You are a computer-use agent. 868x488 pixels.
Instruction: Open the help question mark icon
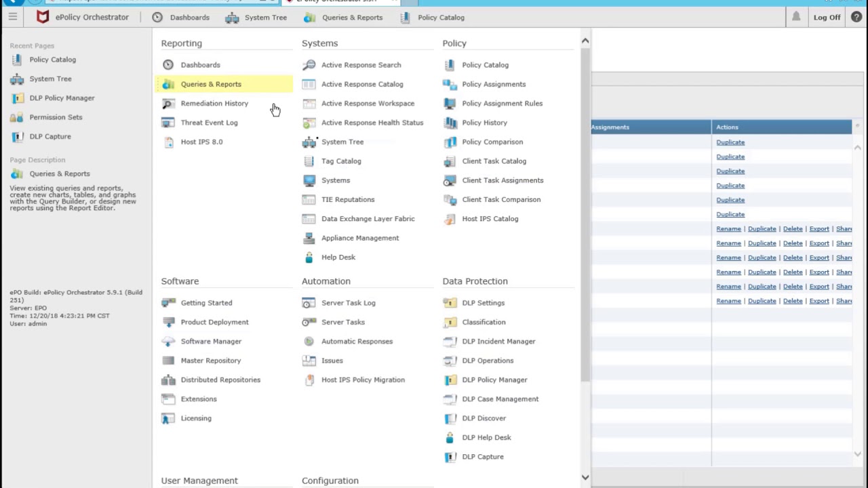(x=856, y=17)
